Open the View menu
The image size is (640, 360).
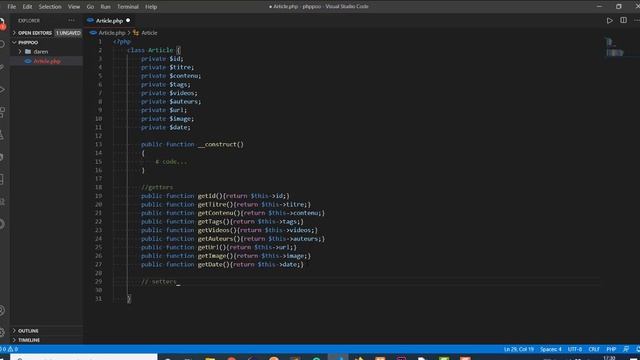pyautogui.click(x=74, y=7)
